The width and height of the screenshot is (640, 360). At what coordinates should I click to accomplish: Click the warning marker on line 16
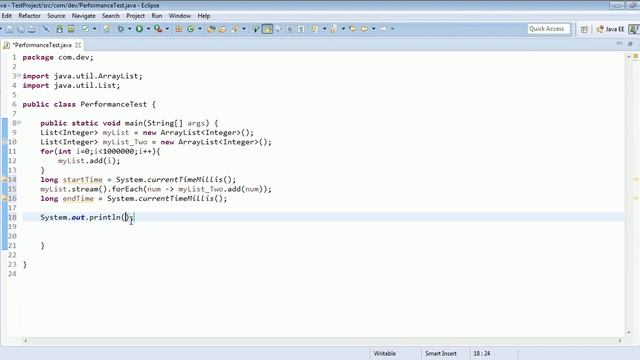(5, 198)
